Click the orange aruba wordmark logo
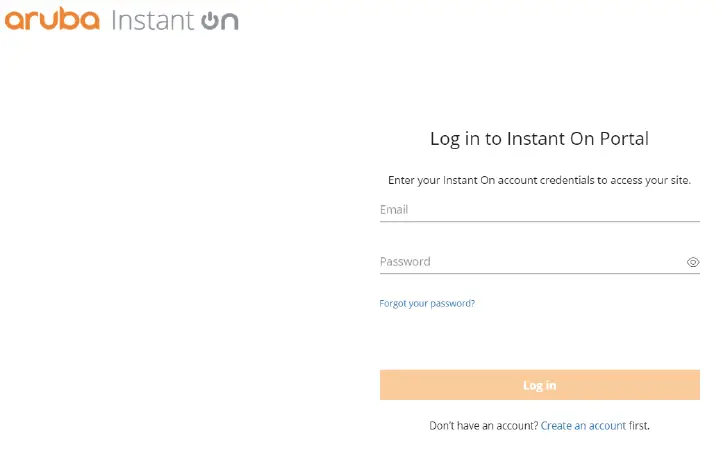722x456 pixels. pos(52,20)
